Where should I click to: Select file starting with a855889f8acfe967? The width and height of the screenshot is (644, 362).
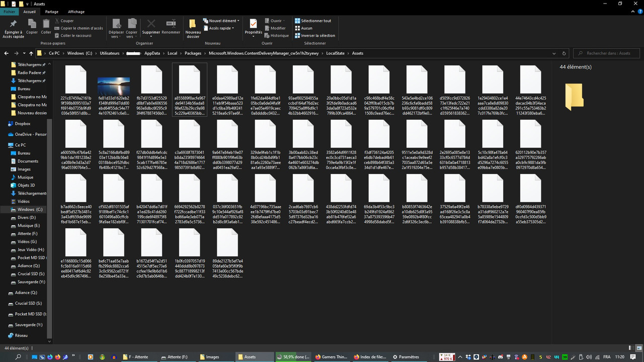[x=190, y=90]
